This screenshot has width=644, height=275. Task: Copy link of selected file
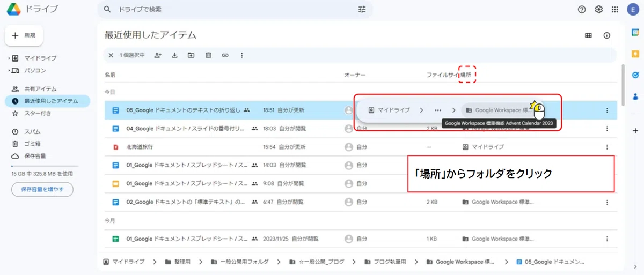coord(225,55)
